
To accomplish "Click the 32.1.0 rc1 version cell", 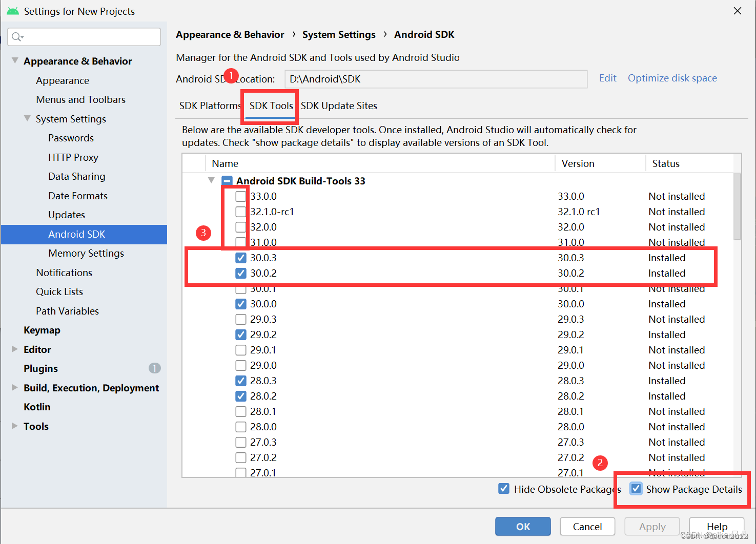I will pos(579,212).
